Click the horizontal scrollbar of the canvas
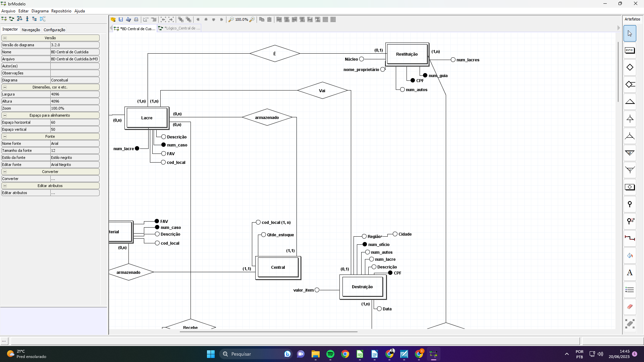644x362 pixels. (x=268, y=331)
